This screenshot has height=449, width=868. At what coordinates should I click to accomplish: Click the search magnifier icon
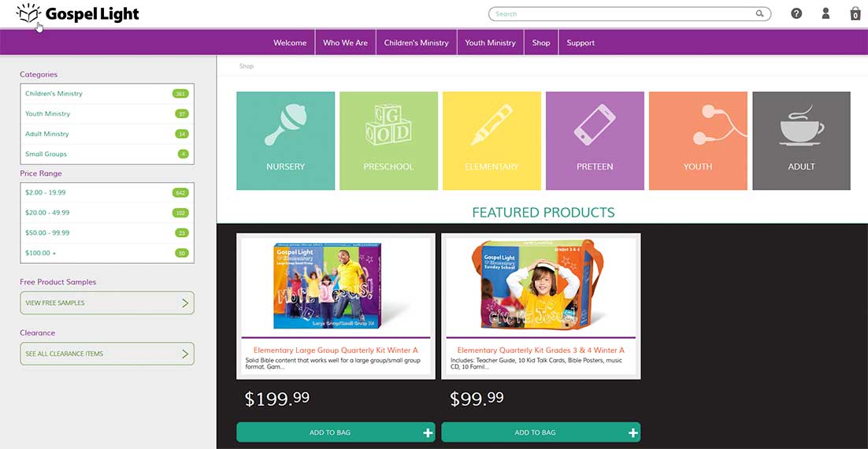[x=759, y=14]
